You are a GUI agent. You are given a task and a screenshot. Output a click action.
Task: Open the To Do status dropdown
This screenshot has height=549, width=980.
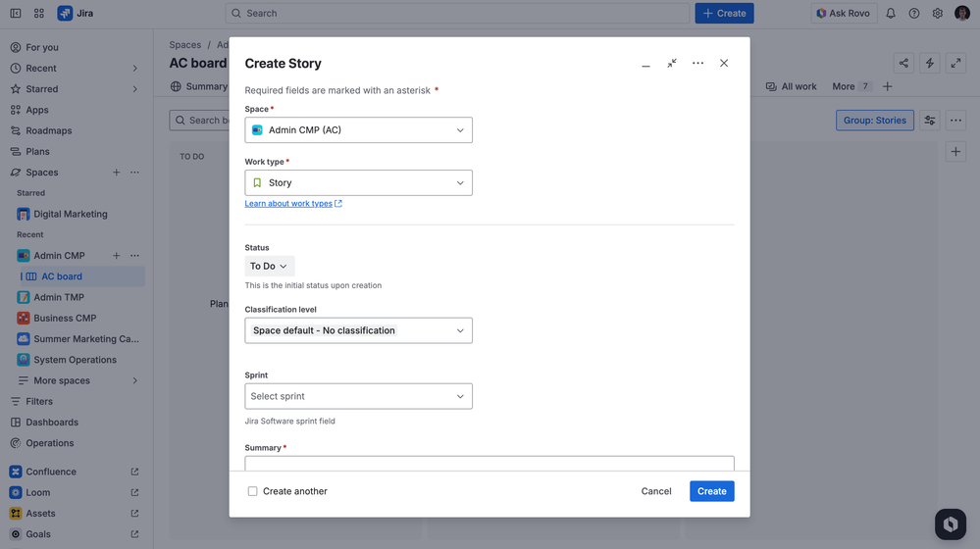coord(270,266)
